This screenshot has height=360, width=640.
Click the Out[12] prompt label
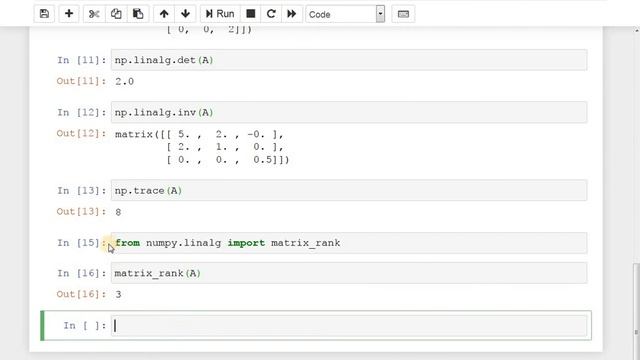pos(81,133)
